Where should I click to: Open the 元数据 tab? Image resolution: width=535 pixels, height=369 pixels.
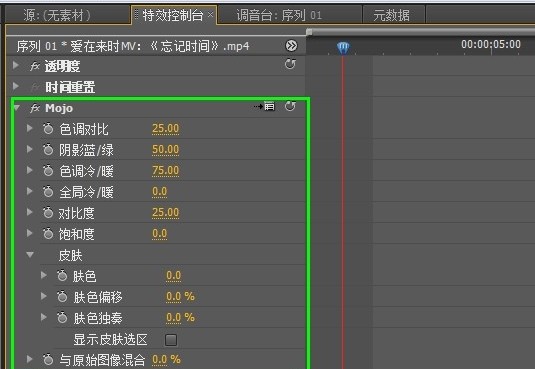pos(391,15)
